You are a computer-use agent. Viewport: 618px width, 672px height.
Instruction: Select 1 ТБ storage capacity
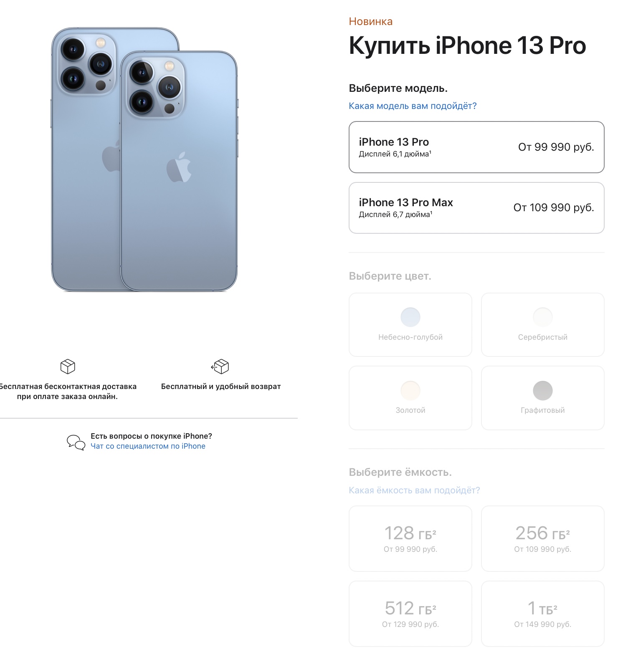(x=543, y=614)
